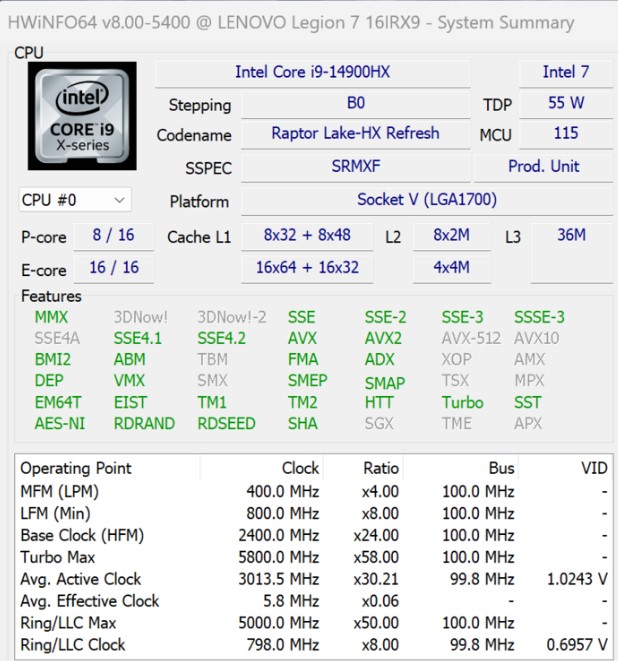Viewport: 618px width, 661px height.
Task: Click the greyed AVX-512 feature label
Action: [x=471, y=339]
